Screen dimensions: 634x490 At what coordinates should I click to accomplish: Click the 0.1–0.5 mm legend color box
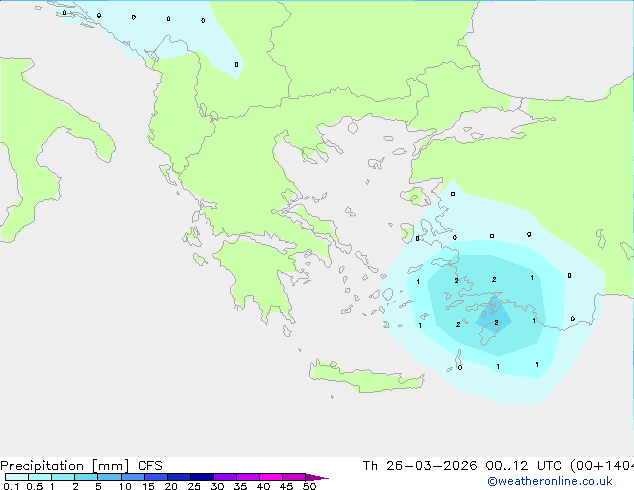pyautogui.click(x=17, y=477)
